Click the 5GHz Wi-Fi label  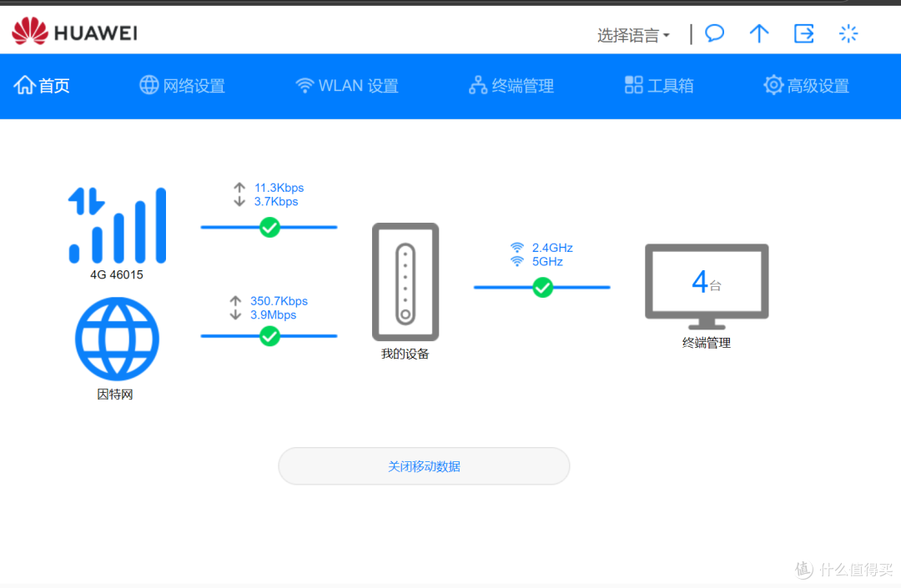[x=547, y=262]
